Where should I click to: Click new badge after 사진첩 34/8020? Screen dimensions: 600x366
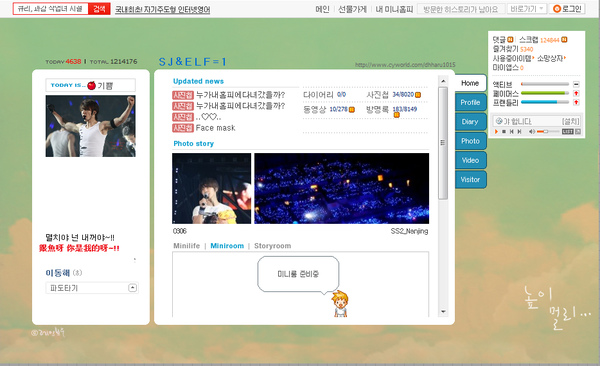418,95
